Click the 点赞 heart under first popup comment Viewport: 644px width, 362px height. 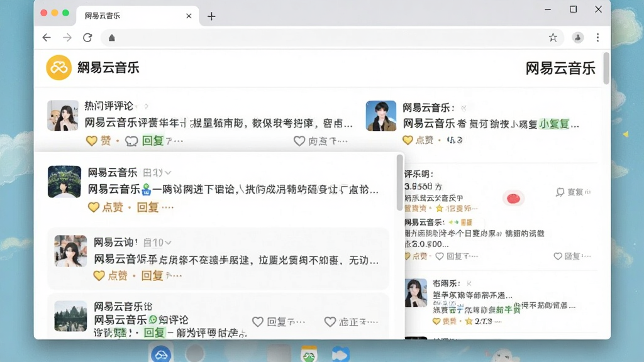pyautogui.click(x=94, y=207)
